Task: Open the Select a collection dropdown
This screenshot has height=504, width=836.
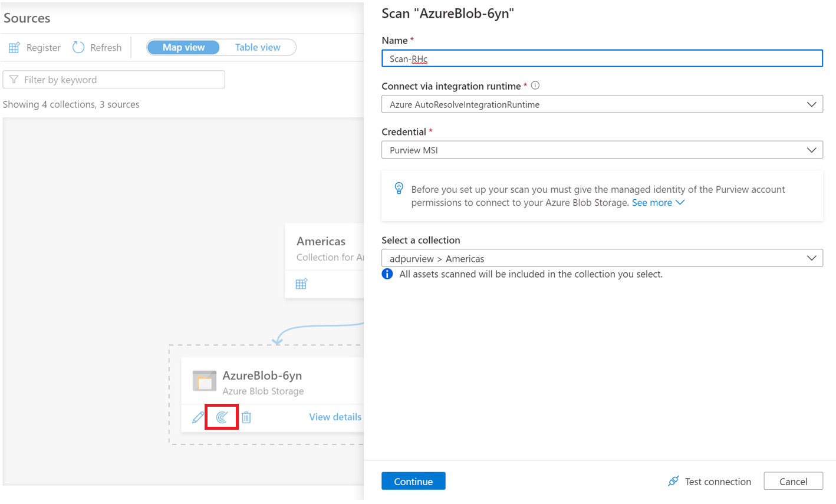Action: [602, 258]
